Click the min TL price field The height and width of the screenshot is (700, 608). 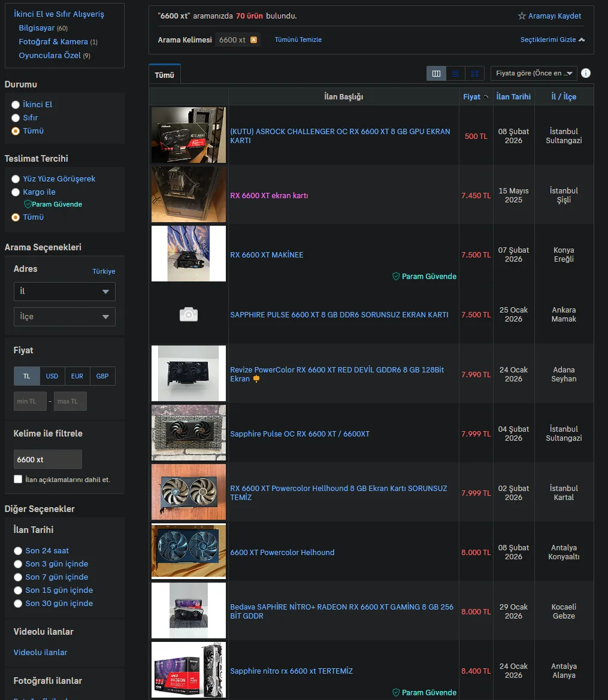[x=30, y=401]
